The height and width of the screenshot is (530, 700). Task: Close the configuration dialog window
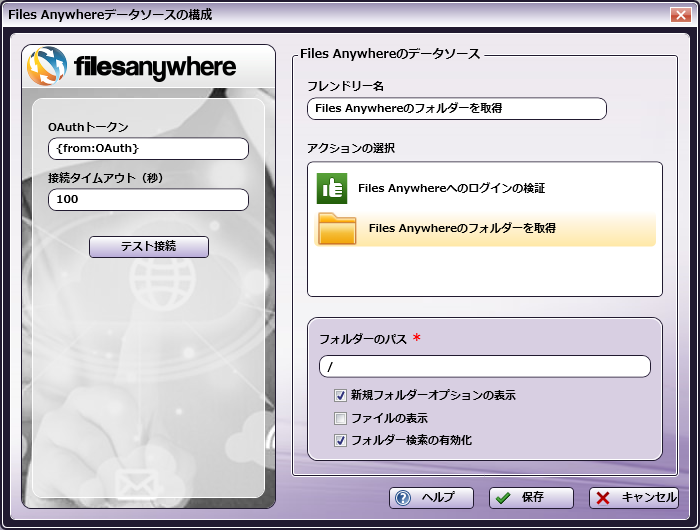681,15
